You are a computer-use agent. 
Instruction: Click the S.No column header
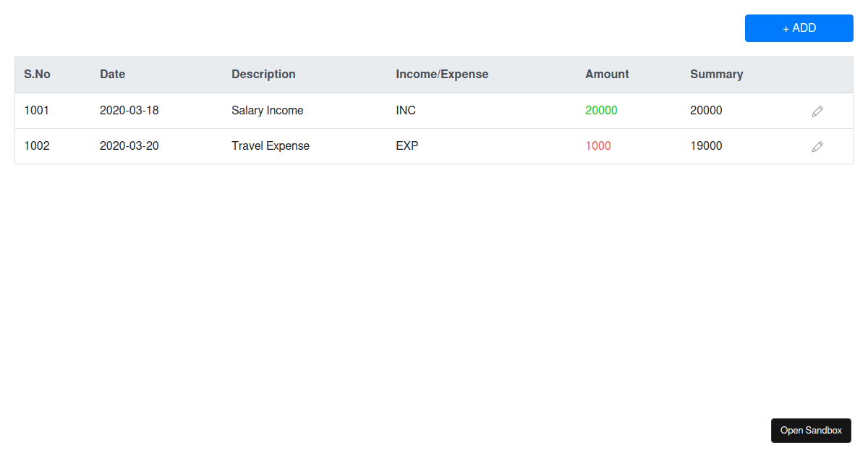coord(37,74)
